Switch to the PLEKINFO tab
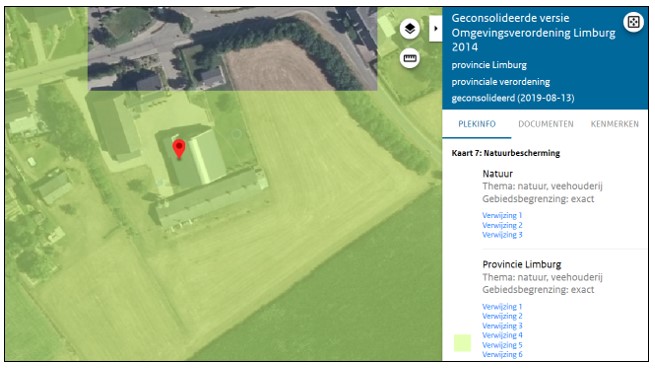The width and height of the screenshot is (655, 369). (x=477, y=124)
